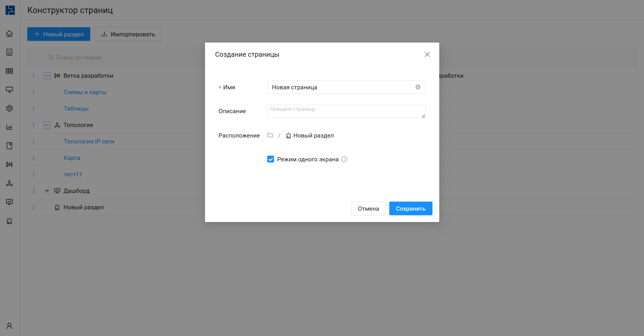Click the 'Описание' text area
Viewport: 644px width, 336px height.
(x=346, y=111)
